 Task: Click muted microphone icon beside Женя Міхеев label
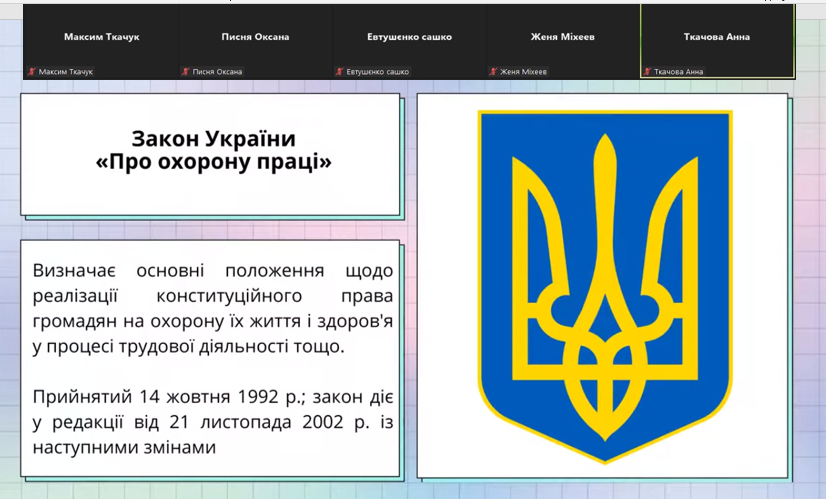tap(493, 72)
